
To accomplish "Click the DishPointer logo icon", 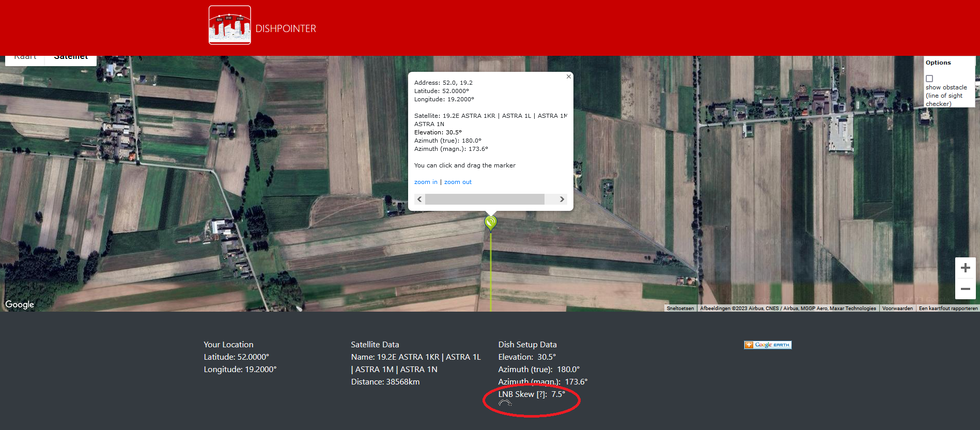I will (x=230, y=25).
